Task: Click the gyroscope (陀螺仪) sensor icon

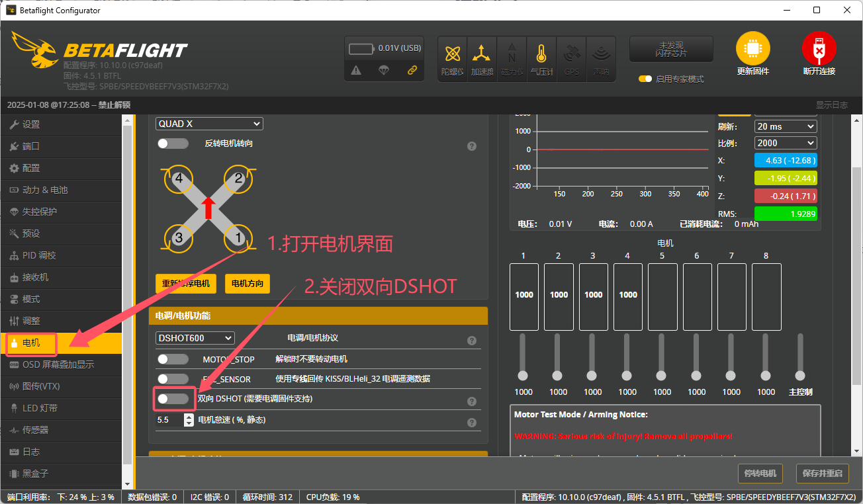Action: coord(453,59)
